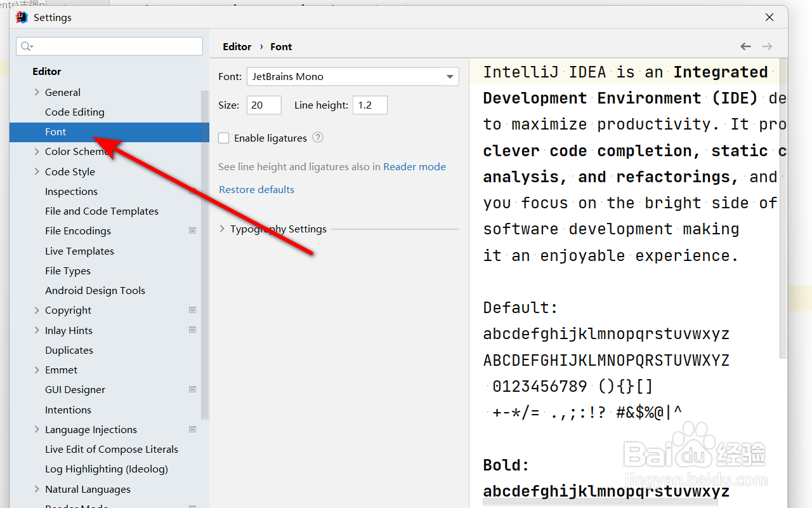Click the preview horizontal scrollbar at bottom

tap(600, 502)
